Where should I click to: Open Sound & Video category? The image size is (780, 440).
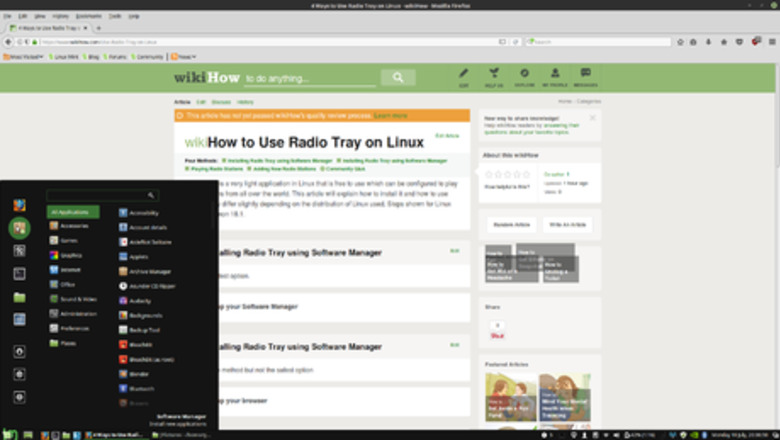(73, 299)
